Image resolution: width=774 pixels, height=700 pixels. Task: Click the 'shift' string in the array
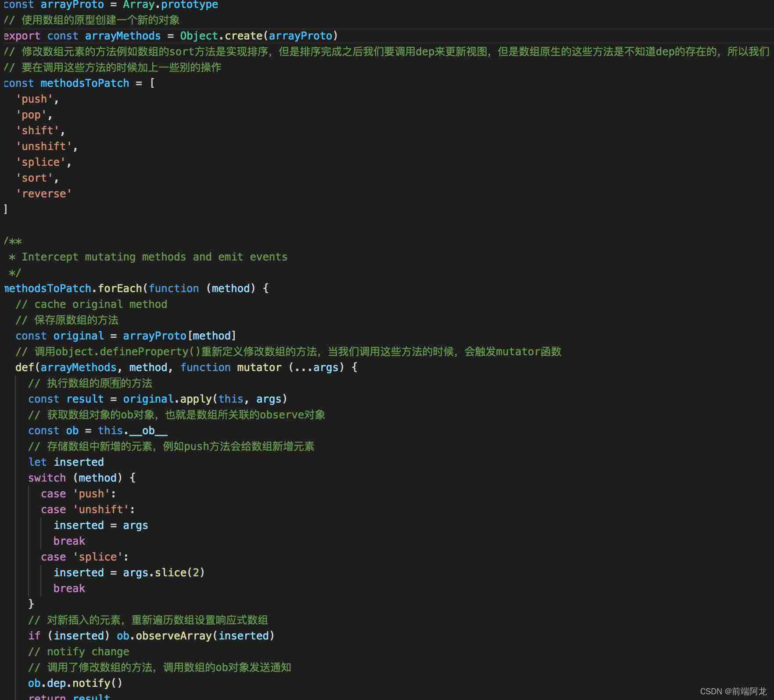[37, 131]
